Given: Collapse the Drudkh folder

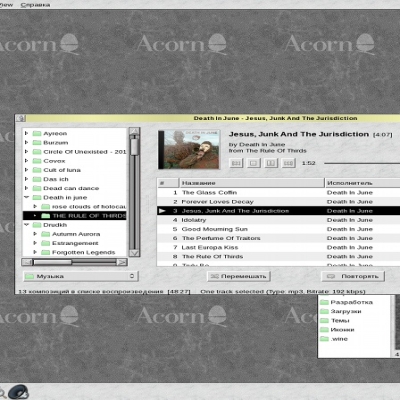Looking at the screenshot, I should coord(27,225).
